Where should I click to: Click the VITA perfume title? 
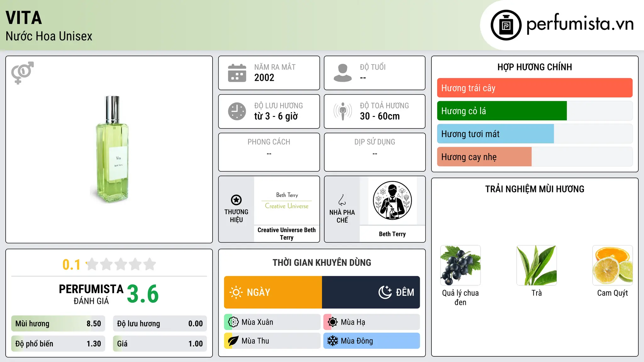[x=24, y=18]
